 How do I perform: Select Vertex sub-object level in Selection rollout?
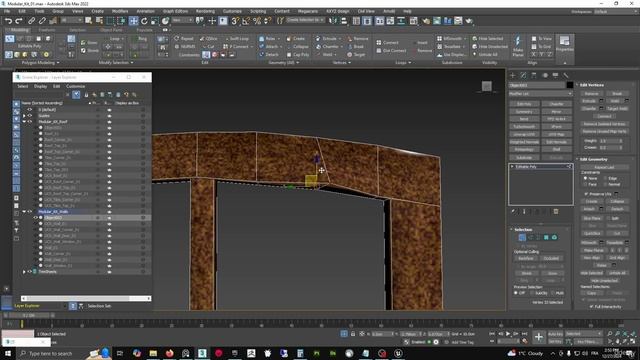(522, 237)
